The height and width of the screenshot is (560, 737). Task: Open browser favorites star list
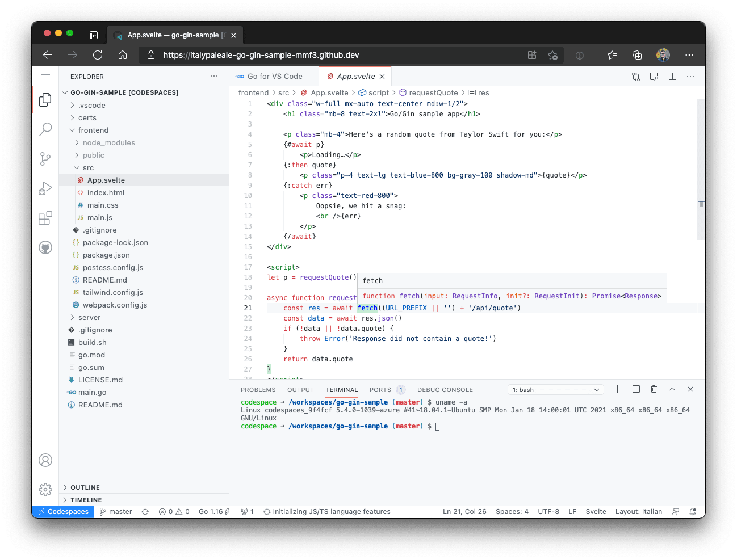[x=612, y=55]
